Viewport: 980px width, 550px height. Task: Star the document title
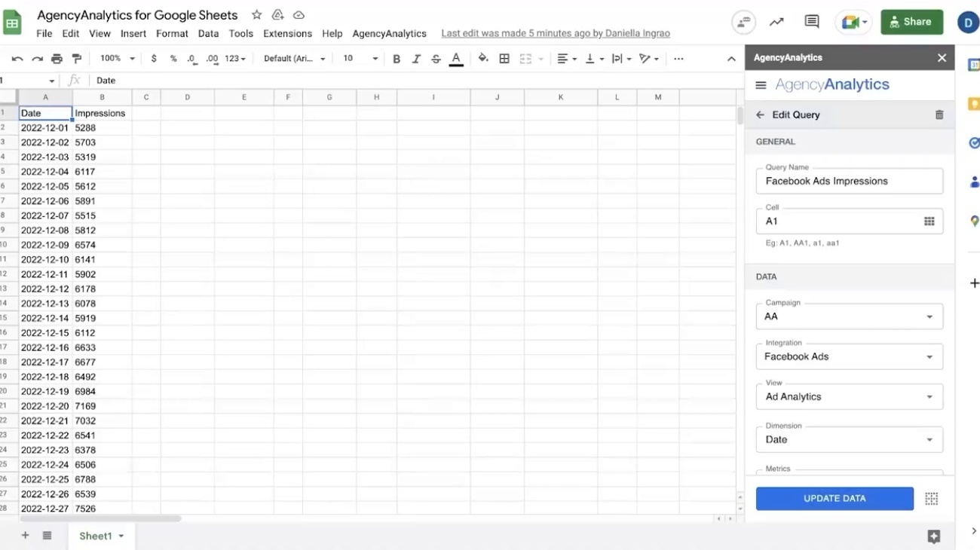pos(257,15)
